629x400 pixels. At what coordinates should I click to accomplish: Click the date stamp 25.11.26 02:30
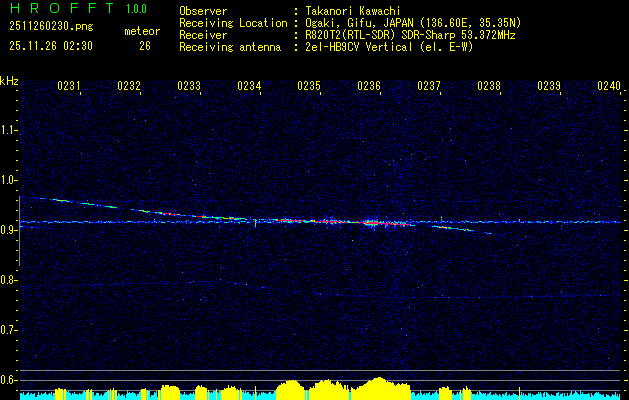pos(50,46)
